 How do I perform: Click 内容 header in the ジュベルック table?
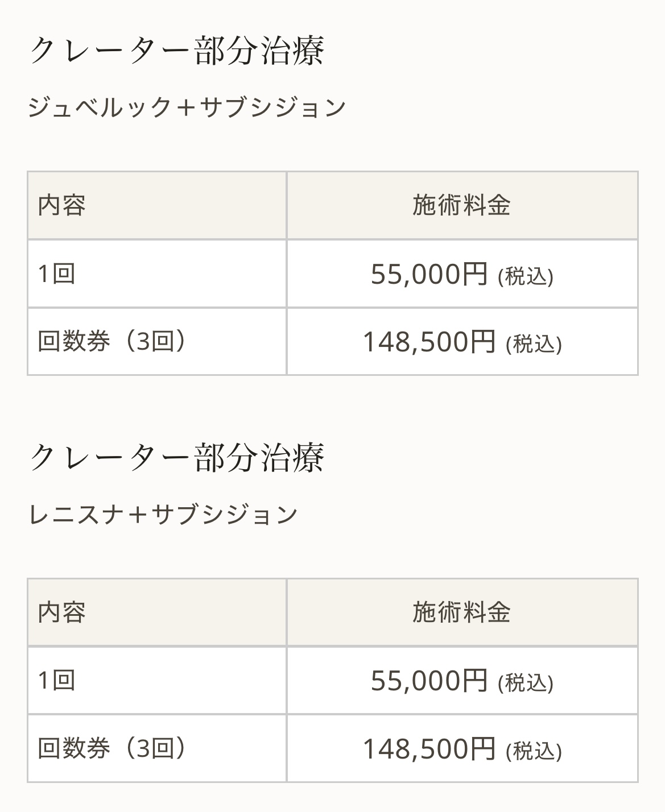tap(62, 205)
